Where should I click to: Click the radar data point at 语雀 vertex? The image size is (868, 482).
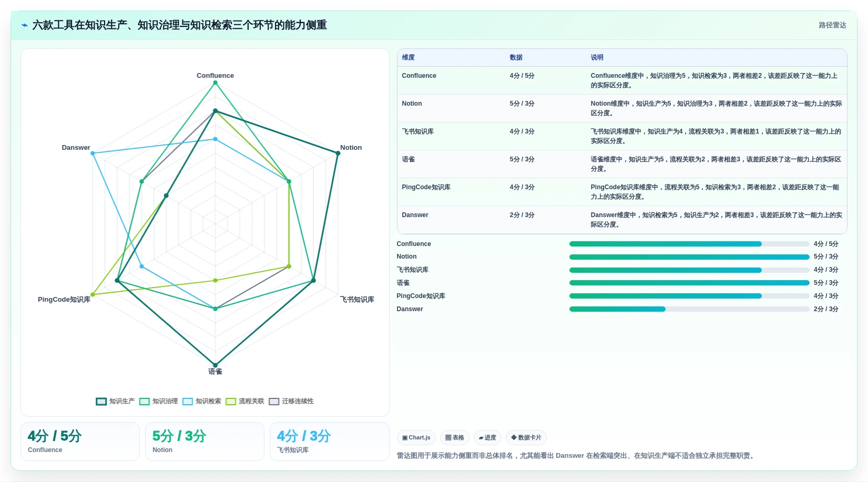pos(215,365)
